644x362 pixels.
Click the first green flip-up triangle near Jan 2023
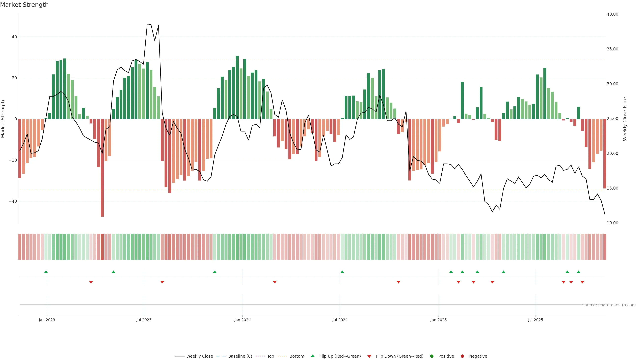46,272
